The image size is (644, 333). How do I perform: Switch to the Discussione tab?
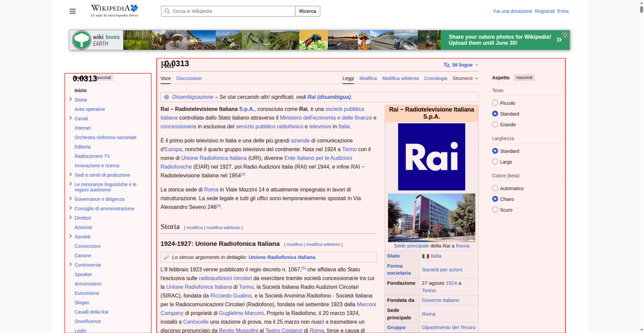click(189, 78)
